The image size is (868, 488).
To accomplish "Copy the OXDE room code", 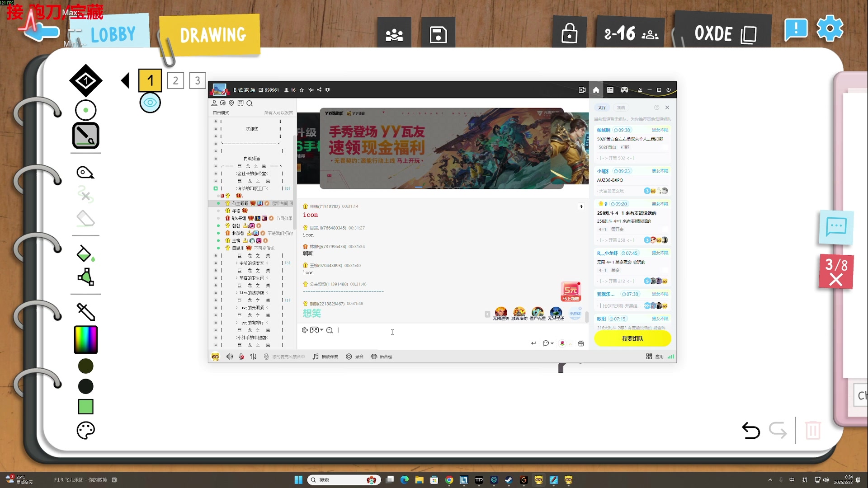I will click(749, 35).
